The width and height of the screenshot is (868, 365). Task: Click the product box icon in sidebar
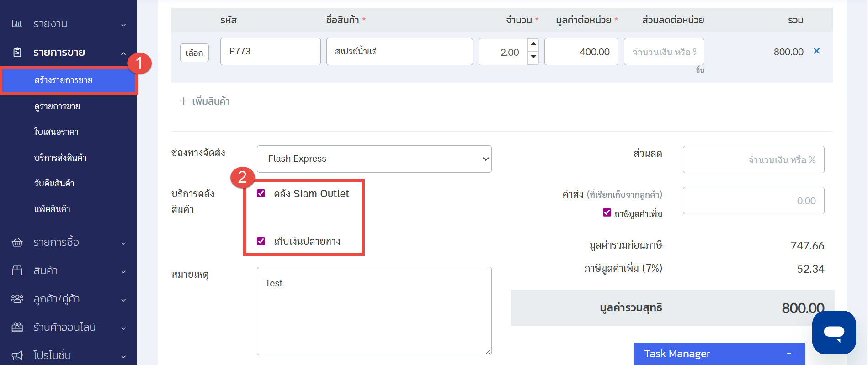[17, 270]
